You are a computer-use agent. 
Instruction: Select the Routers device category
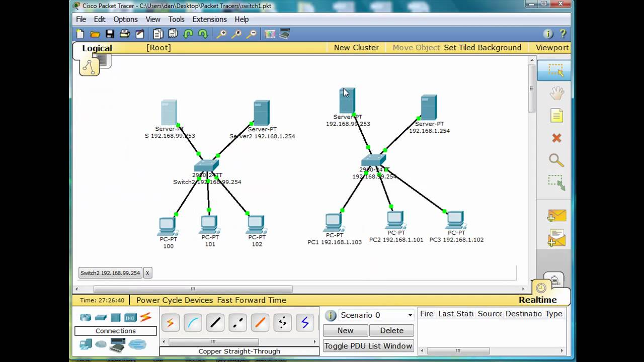pos(86,317)
